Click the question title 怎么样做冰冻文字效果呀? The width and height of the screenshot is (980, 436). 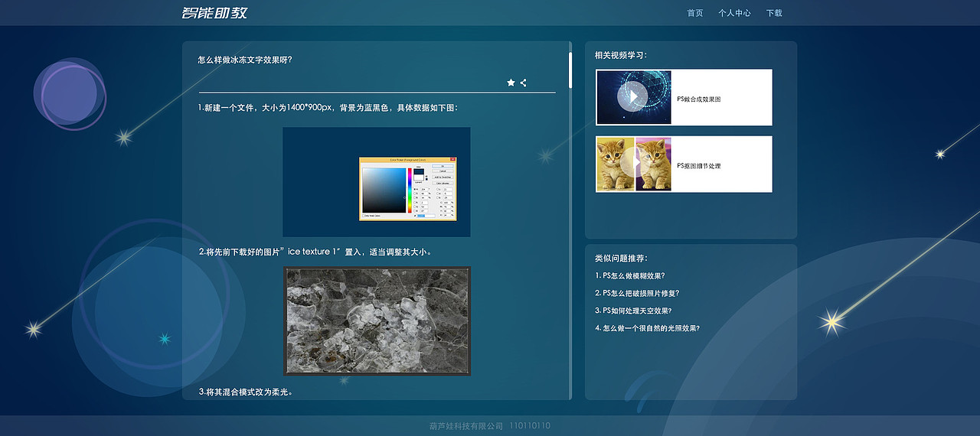[245, 60]
